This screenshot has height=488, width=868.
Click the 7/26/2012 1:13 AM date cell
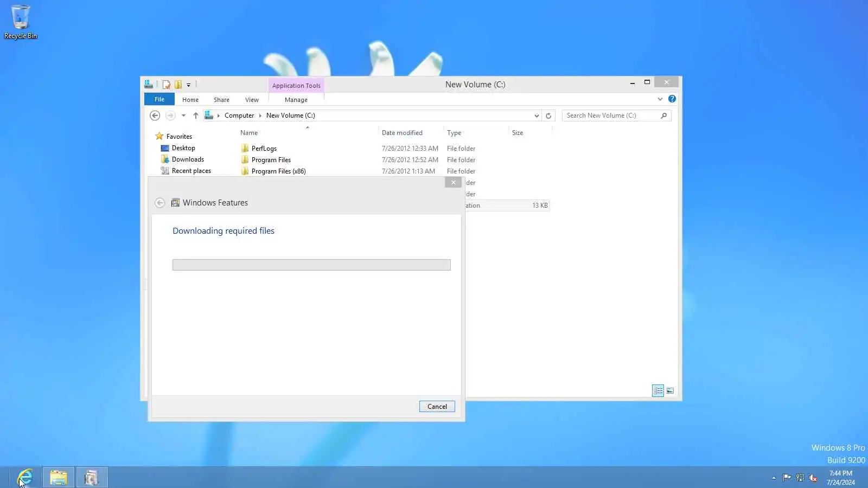409,171
